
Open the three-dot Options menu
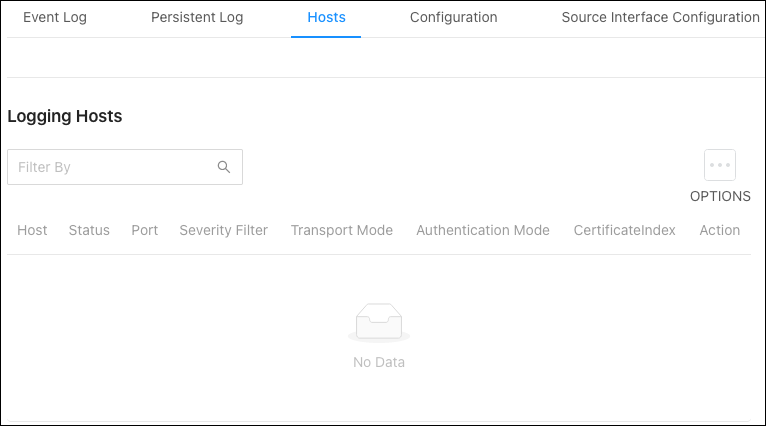[720, 165]
